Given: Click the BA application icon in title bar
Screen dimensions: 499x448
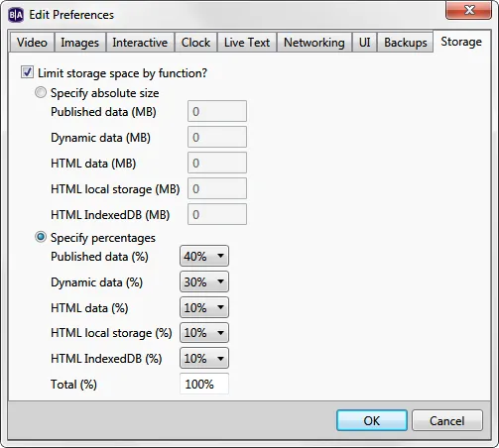Looking at the screenshot, I should coord(16,15).
